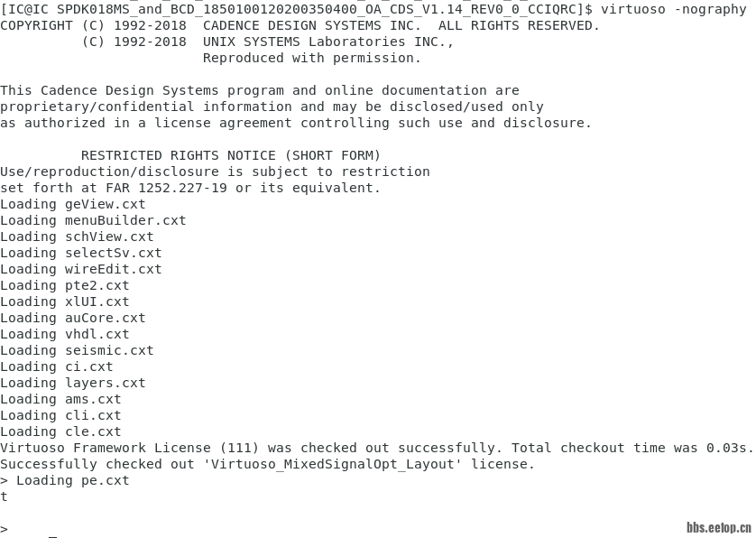Click the Virtuoso Framework License (111) line
This screenshot has height=538, width=756.
pyautogui.click(x=376, y=448)
